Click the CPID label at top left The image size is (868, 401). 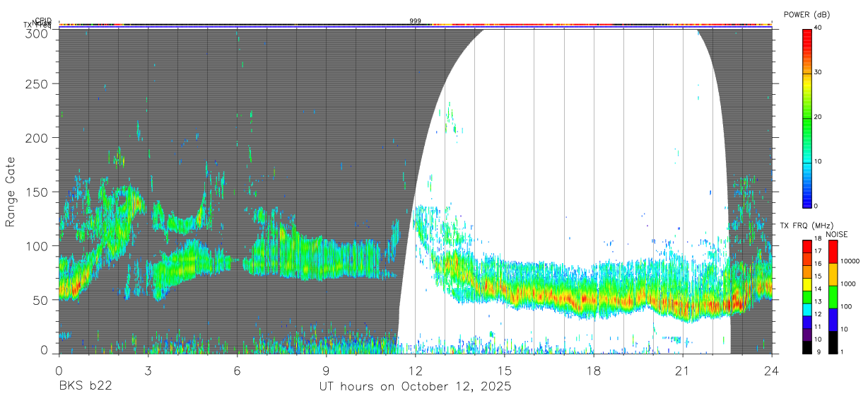(42, 21)
